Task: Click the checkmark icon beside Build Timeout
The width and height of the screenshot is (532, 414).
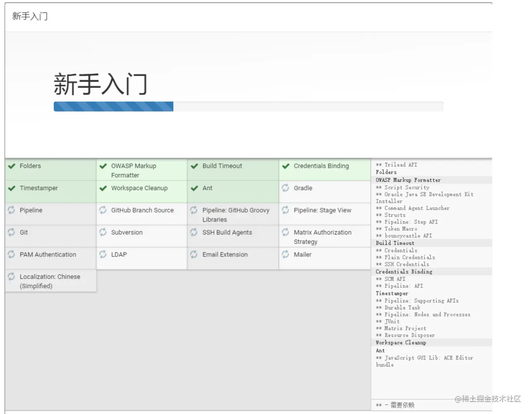Action: click(x=194, y=166)
